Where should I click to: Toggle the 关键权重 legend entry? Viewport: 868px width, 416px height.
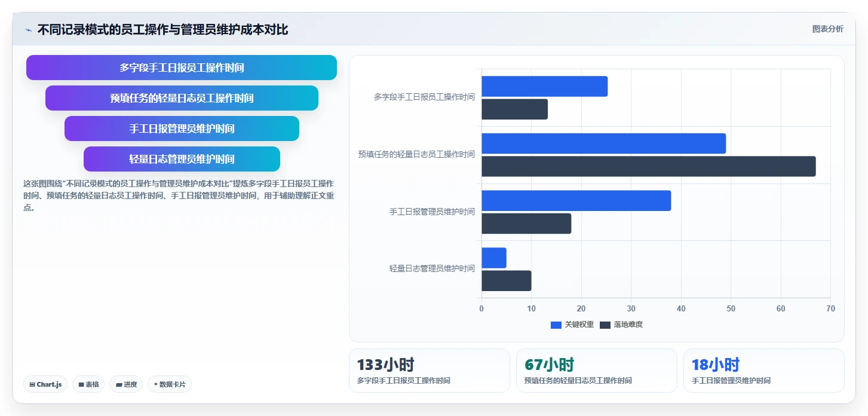[572, 325]
